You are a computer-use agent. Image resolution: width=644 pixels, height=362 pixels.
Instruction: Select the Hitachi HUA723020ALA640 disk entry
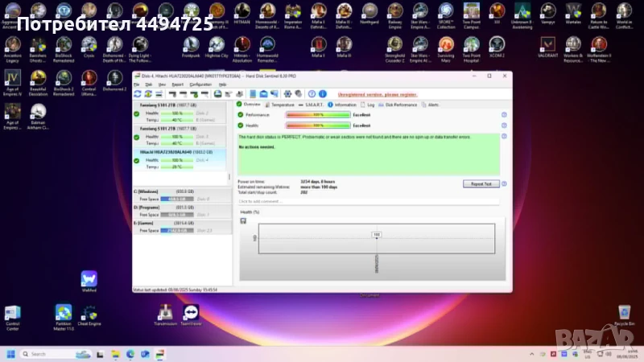181,151
